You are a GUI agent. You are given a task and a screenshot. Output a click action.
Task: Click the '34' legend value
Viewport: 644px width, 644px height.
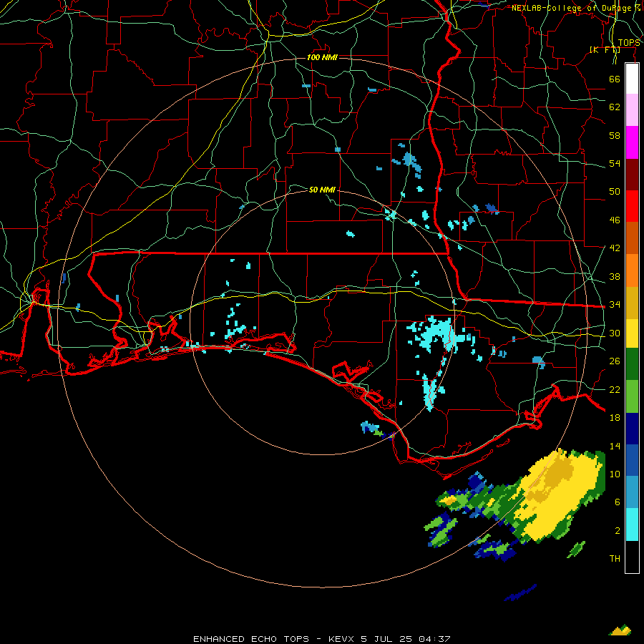click(x=615, y=305)
